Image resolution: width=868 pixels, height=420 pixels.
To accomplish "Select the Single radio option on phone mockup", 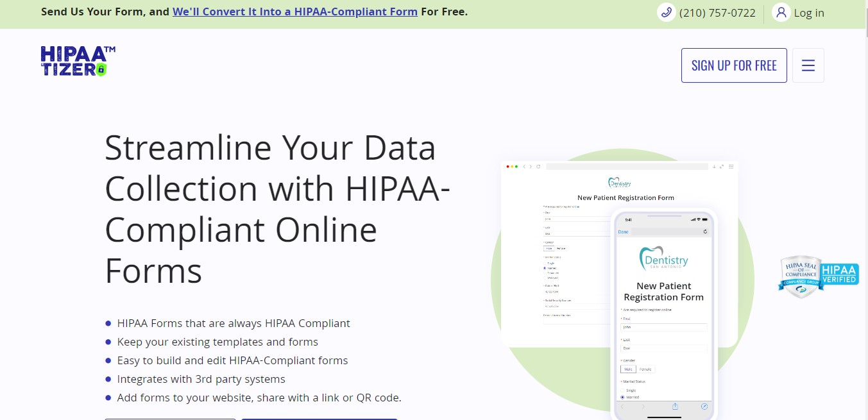I will pos(622,391).
